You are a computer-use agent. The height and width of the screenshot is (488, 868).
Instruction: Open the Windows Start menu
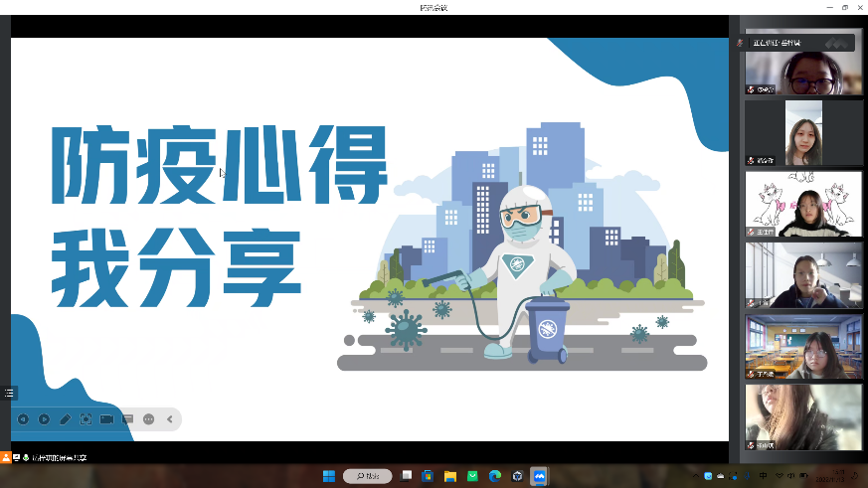pyautogui.click(x=329, y=476)
